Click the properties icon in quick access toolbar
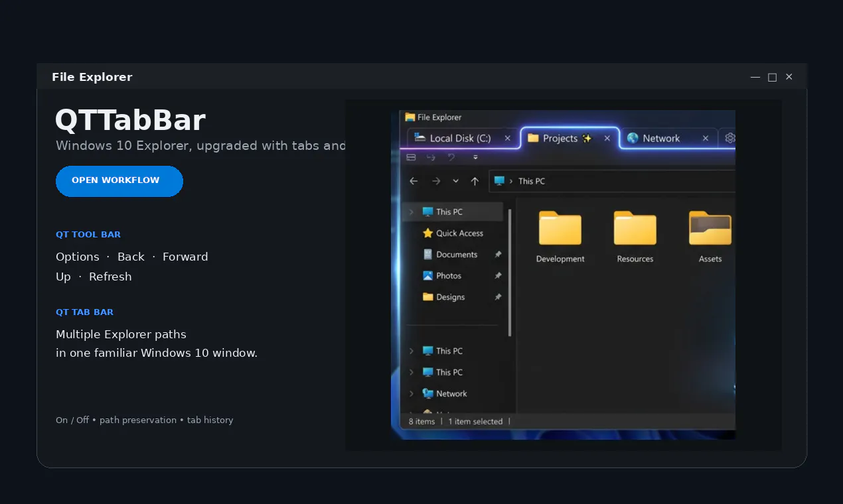The image size is (843, 504). click(x=411, y=157)
